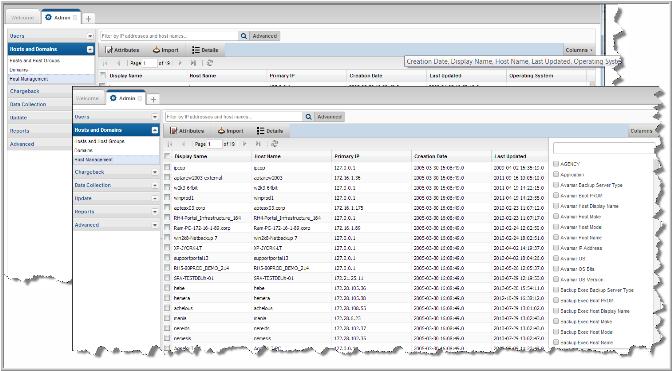Viewport: 672px width, 371px height.
Task: Enable Backup Exec Backup Server Type column
Action: pyautogui.click(x=556, y=290)
